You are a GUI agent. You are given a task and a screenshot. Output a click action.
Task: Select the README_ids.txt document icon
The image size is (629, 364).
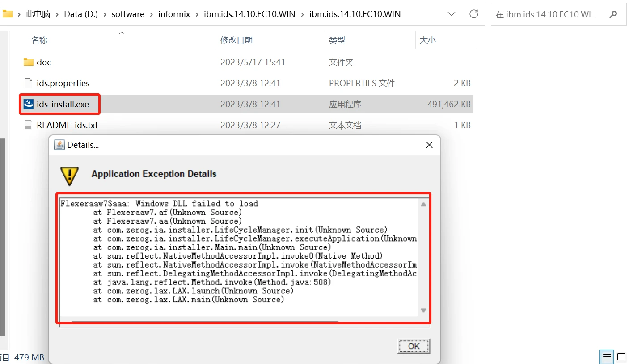pos(29,125)
